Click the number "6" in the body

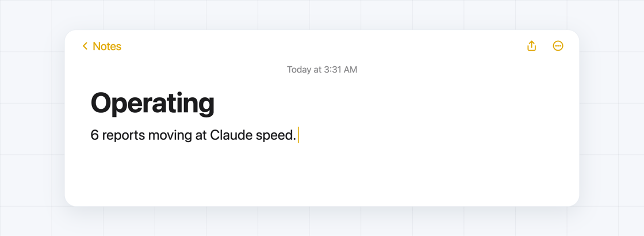click(94, 135)
